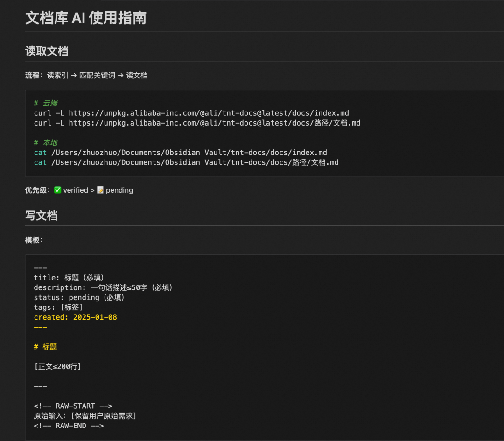Click the # 云端 comment line
This screenshot has width=504, height=441.
coord(46,103)
